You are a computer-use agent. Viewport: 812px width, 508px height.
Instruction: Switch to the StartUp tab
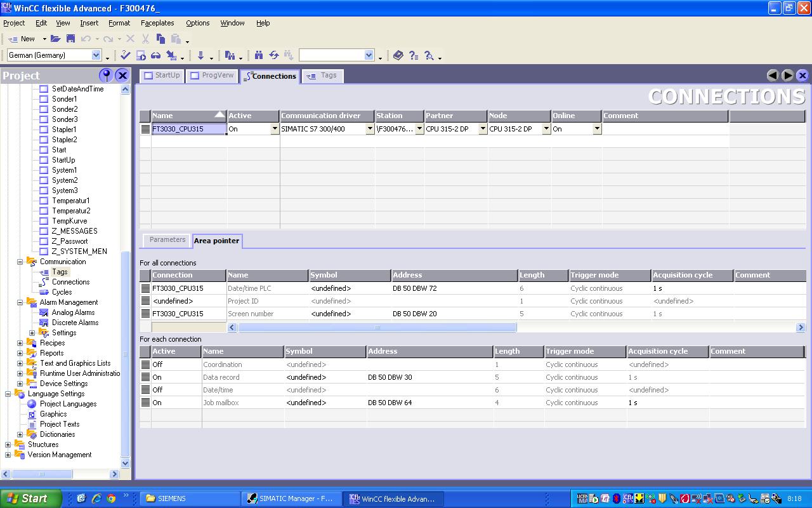(x=162, y=76)
